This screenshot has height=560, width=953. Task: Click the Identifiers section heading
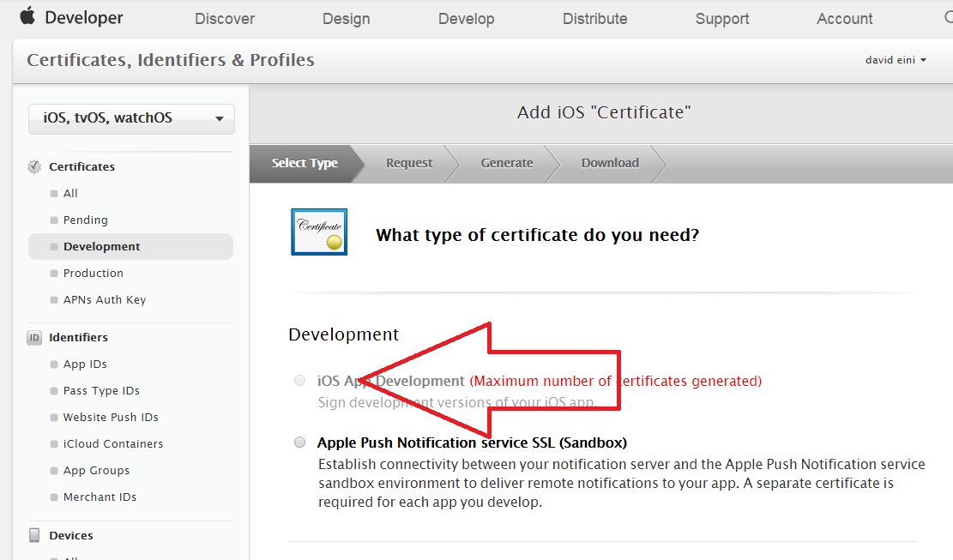coord(78,338)
